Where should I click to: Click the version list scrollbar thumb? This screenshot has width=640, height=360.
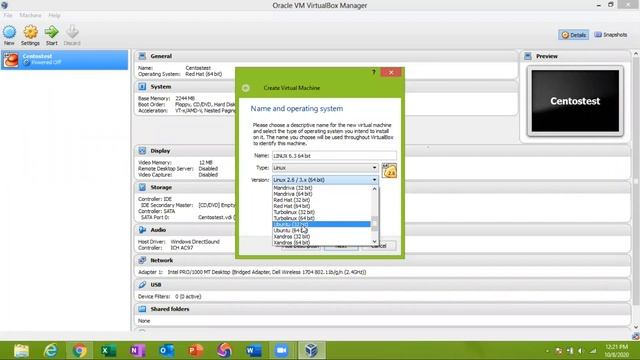[x=375, y=223]
